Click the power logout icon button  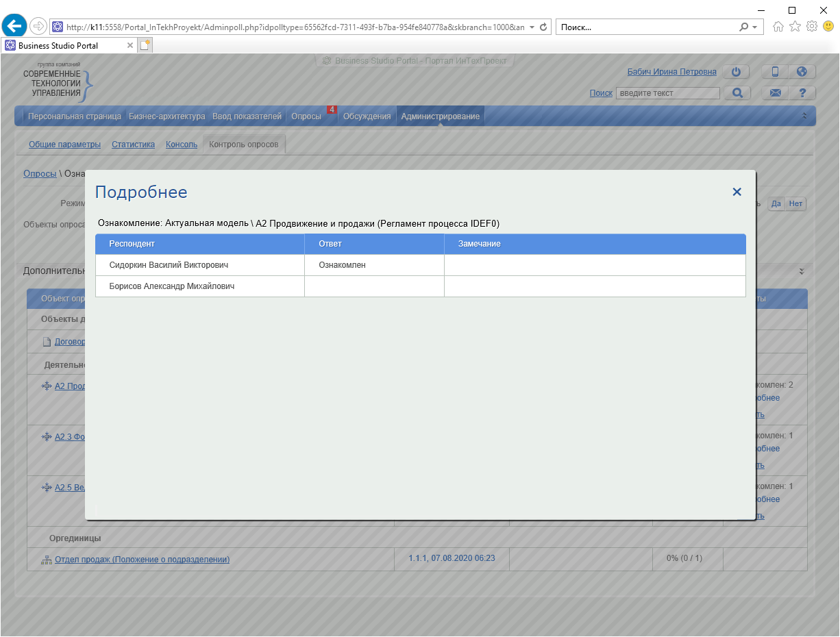tap(736, 72)
